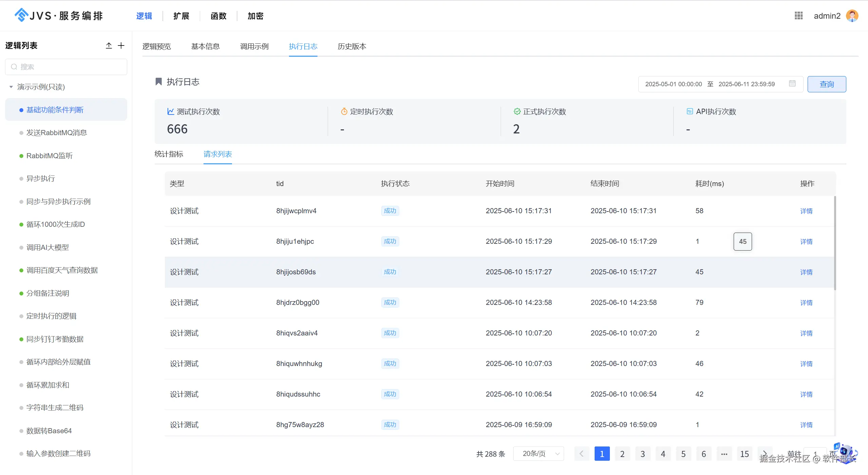Expand pagination ellipsis for more pages
Viewport: 868px width, 475px height.
[x=724, y=454]
